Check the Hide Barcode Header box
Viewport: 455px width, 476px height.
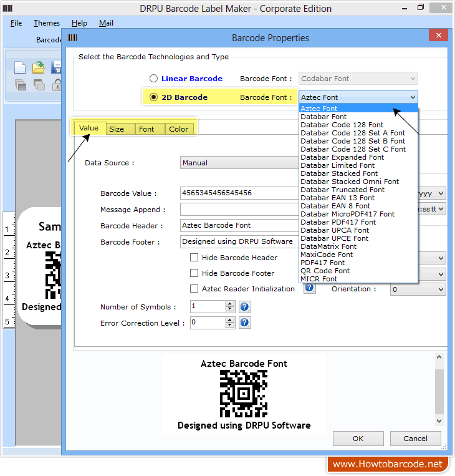tap(194, 258)
